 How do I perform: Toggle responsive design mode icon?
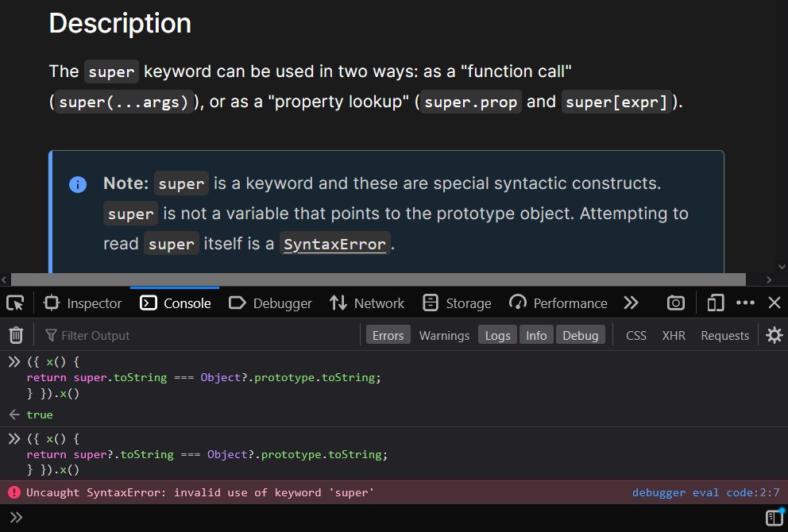tap(716, 303)
